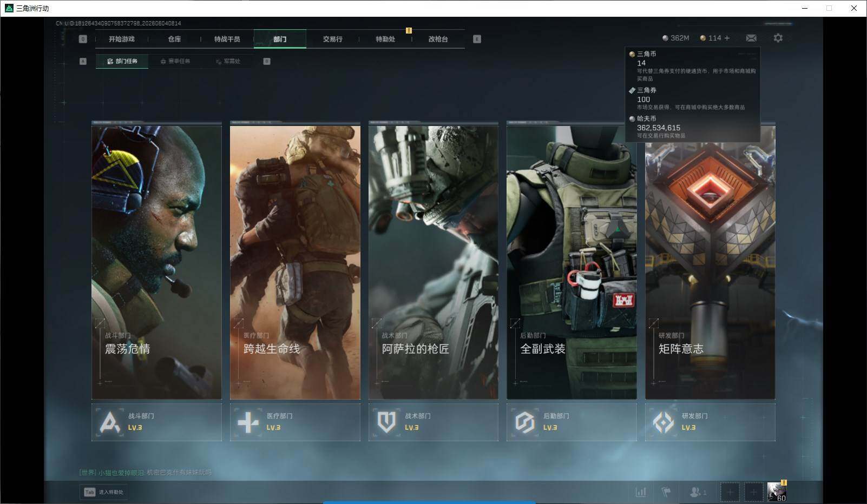This screenshot has width=867, height=504.
Task: Click the 医疗部门 LV.3 button
Action: tap(295, 422)
